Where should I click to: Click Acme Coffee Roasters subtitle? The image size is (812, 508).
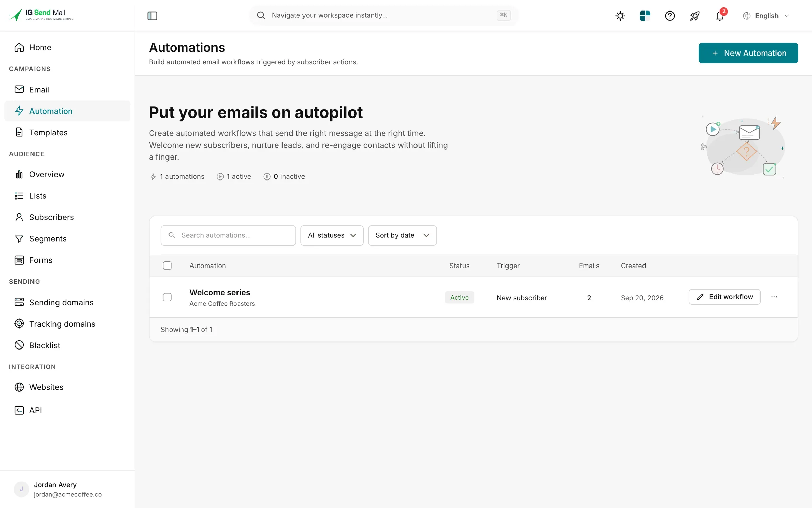(x=222, y=304)
